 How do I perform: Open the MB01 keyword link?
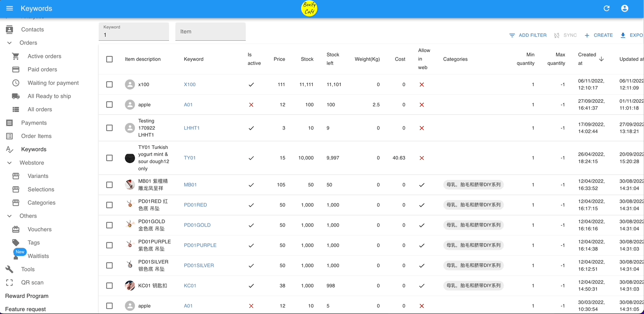[x=190, y=184]
